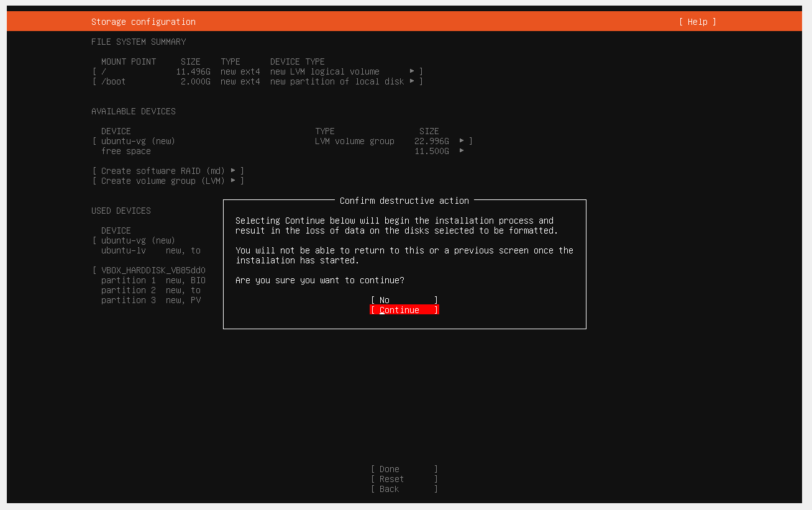The image size is (812, 510).
Task: Open the Create volume group (LVM) arrow
Action: click(233, 181)
